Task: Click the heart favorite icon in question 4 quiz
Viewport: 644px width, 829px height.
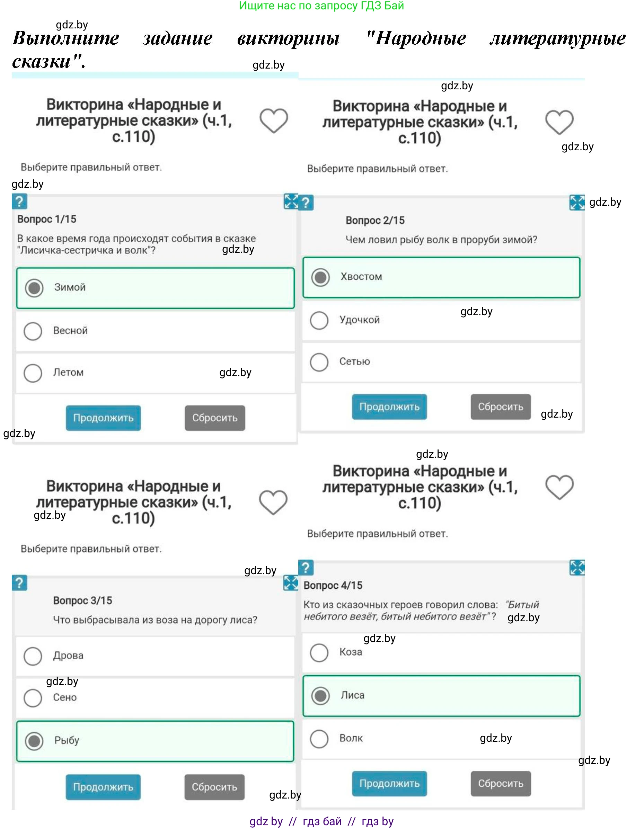Action: 559,487
